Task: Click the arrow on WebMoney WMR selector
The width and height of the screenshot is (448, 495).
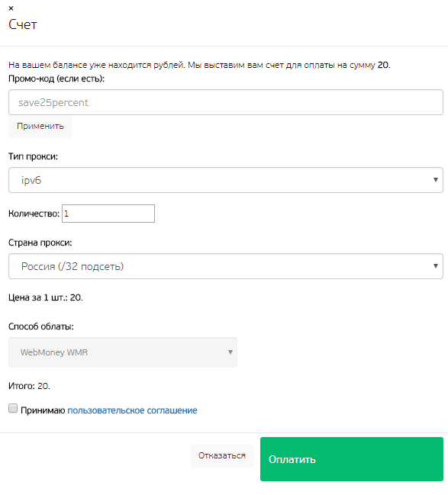Action: pyautogui.click(x=230, y=352)
